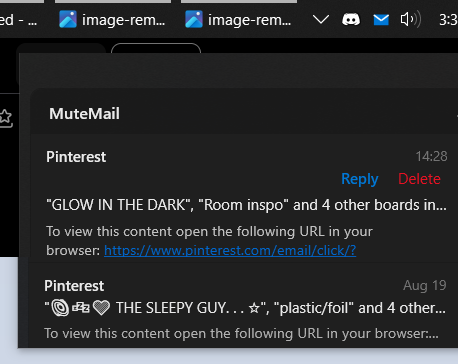This screenshot has width=458, height=364.
Task: Select the outlined browser tab behind the popup
Action: pyautogui.click(x=156, y=49)
